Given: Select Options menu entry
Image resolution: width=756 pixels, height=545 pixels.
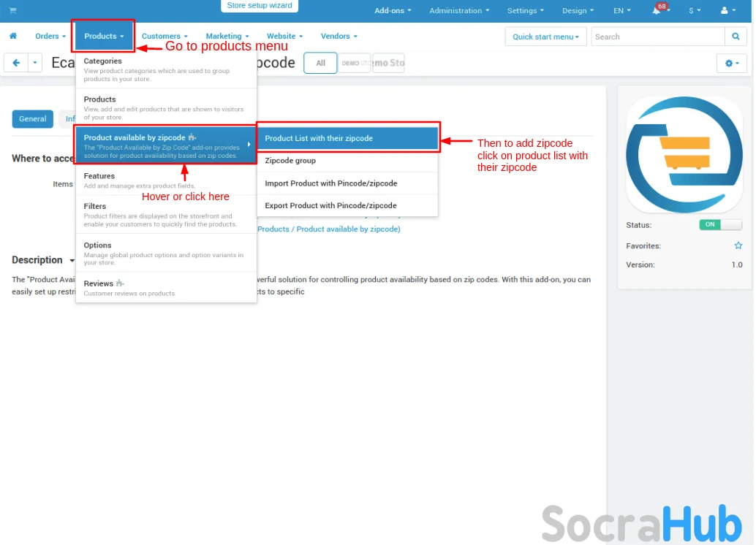Looking at the screenshot, I should point(166,253).
